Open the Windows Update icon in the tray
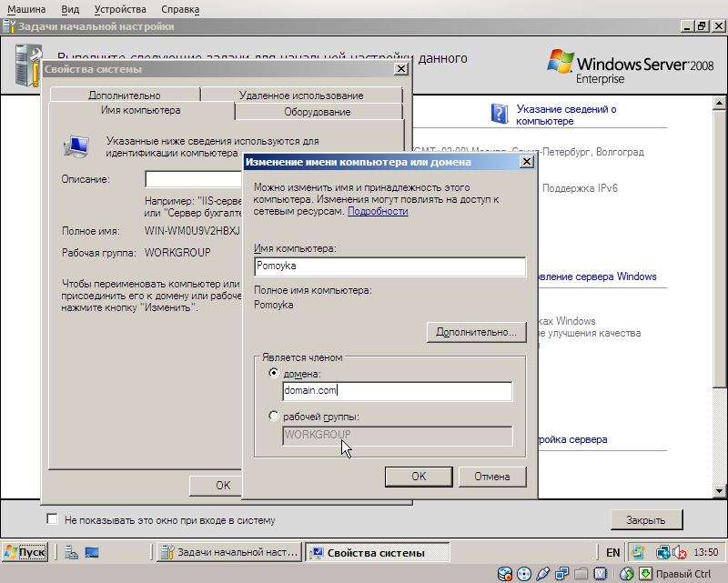The height and width of the screenshot is (583, 728). [637, 552]
